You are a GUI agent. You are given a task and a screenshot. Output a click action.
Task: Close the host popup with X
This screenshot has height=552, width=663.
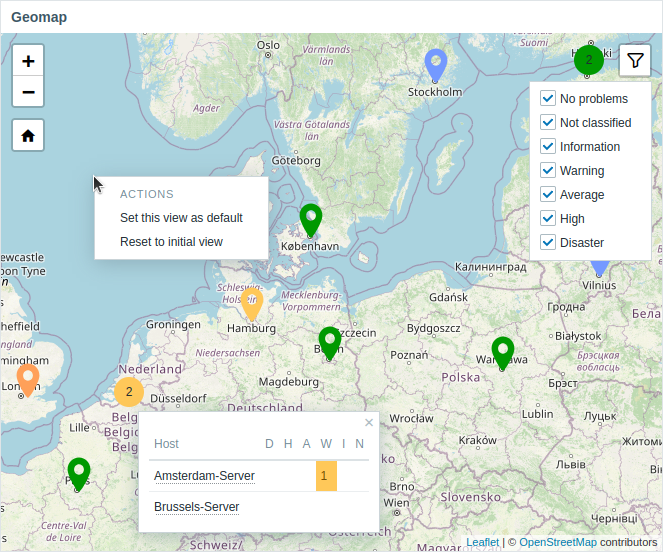[369, 422]
